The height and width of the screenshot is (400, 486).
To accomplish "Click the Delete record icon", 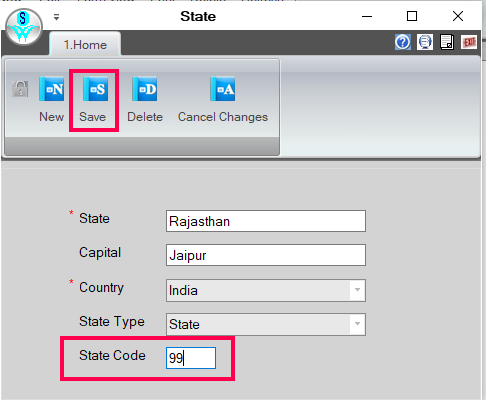I will (145, 89).
